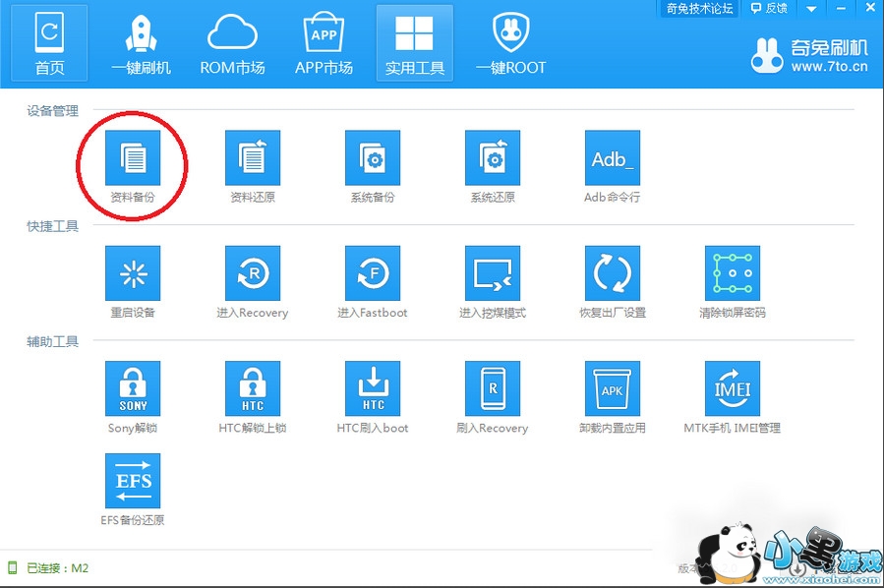This screenshot has height=588, width=884.
Task: Switch to the 首页 home tab
Action: coord(49,43)
